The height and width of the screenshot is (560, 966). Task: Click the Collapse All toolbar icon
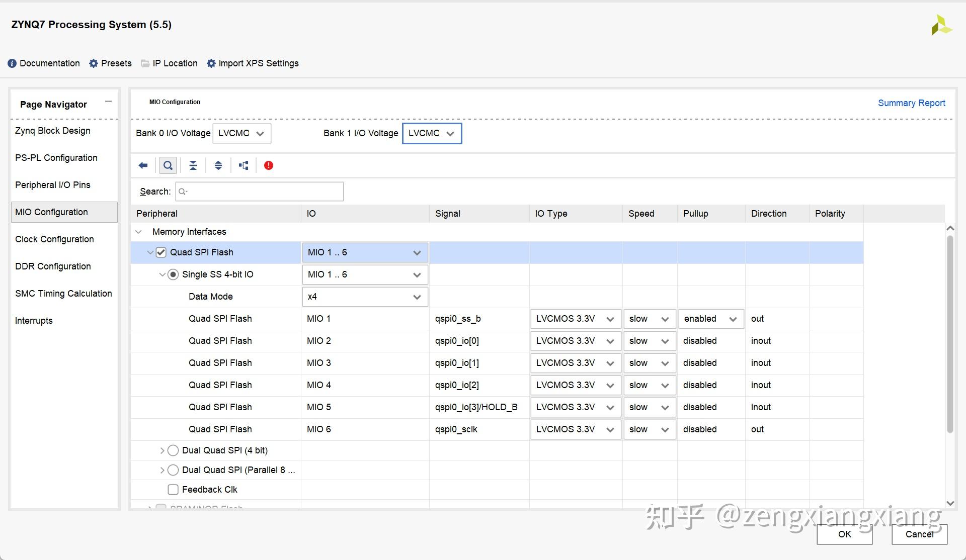click(193, 165)
